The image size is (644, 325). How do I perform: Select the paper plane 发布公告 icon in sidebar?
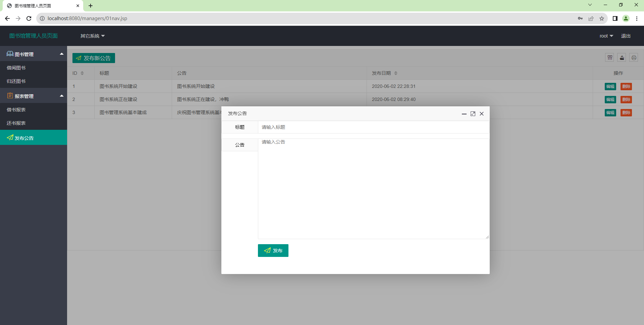[x=10, y=138]
